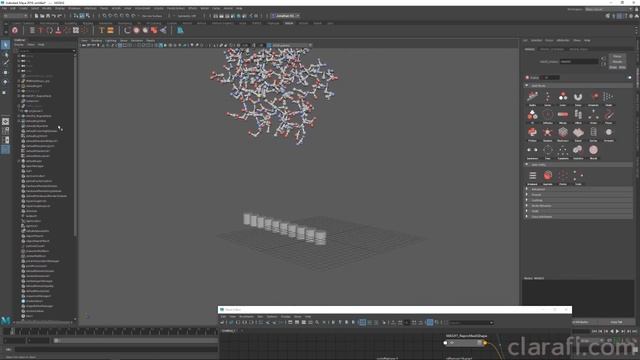Select the arrow Select tool in toolbox
The width and height of the screenshot is (640, 360).
[5, 44]
